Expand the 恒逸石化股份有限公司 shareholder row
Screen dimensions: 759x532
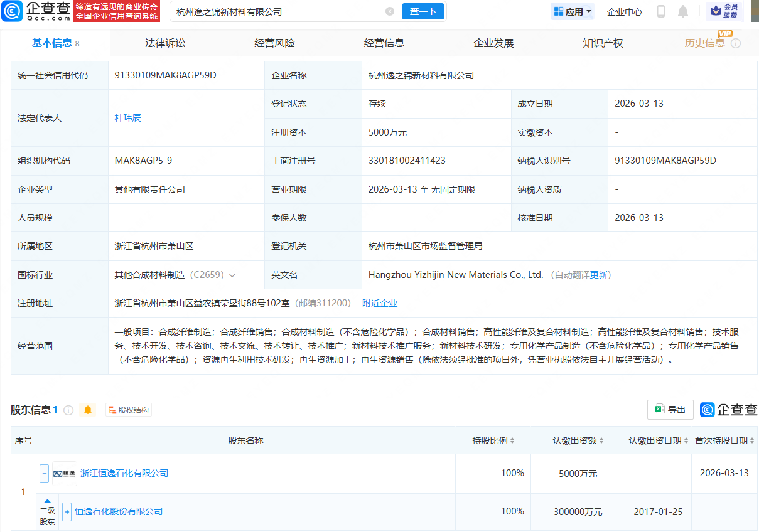[x=67, y=511]
